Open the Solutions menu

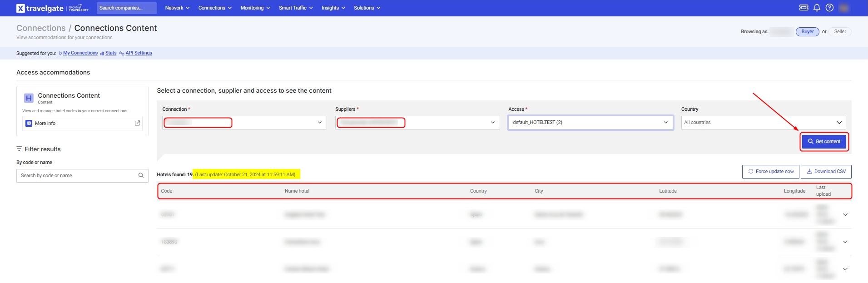click(367, 8)
